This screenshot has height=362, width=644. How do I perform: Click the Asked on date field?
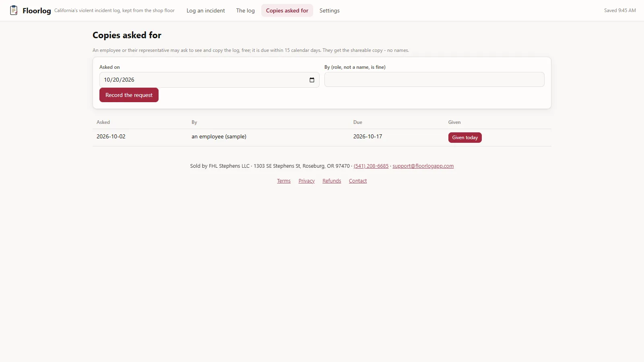[x=209, y=80]
